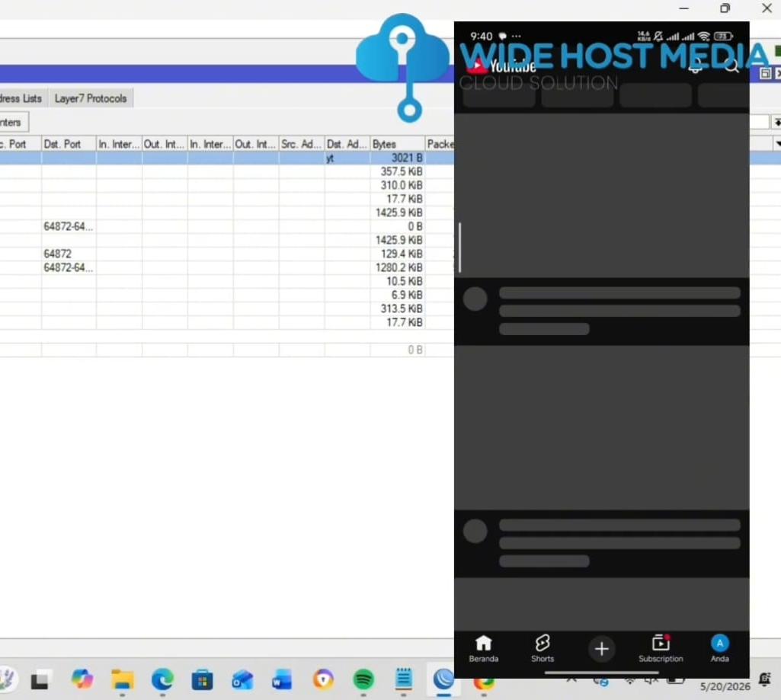Open Google Chrome from the taskbar

coord(484,682)
